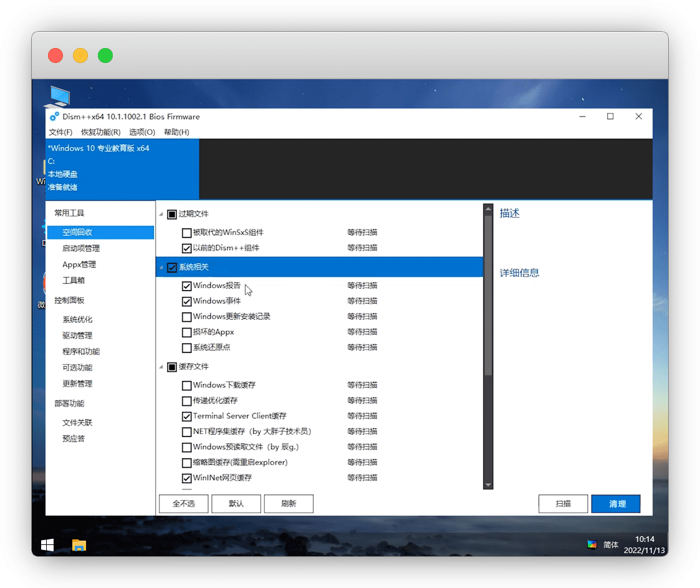Open File Explorer from the taskbar
This screenshot has width=700, height=588.
tap(79, 545)
